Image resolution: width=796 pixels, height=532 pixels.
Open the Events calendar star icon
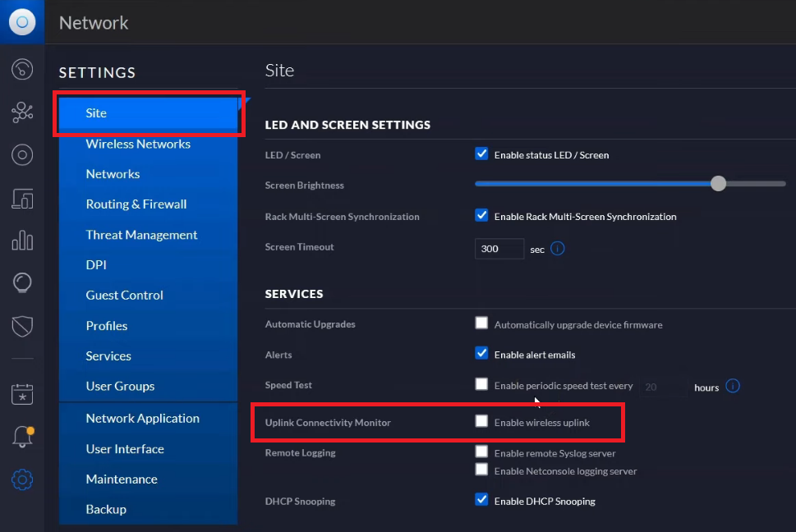click(22, 394)
